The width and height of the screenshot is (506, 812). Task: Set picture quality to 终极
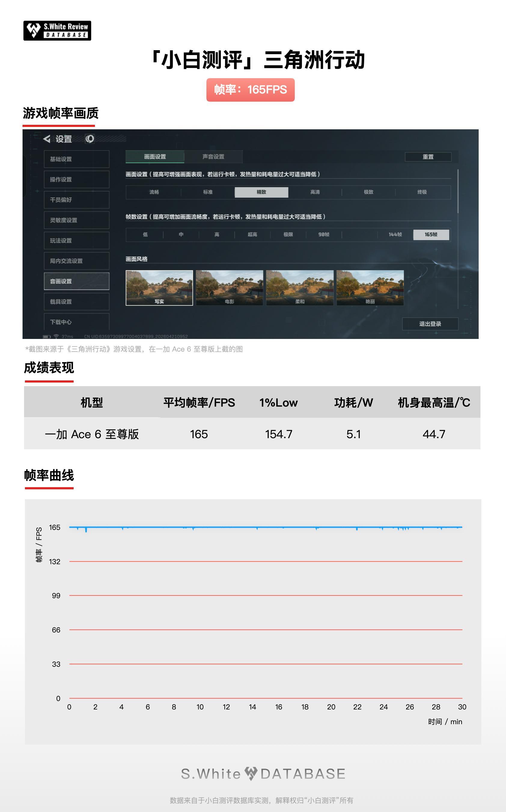tap(422, 192)
